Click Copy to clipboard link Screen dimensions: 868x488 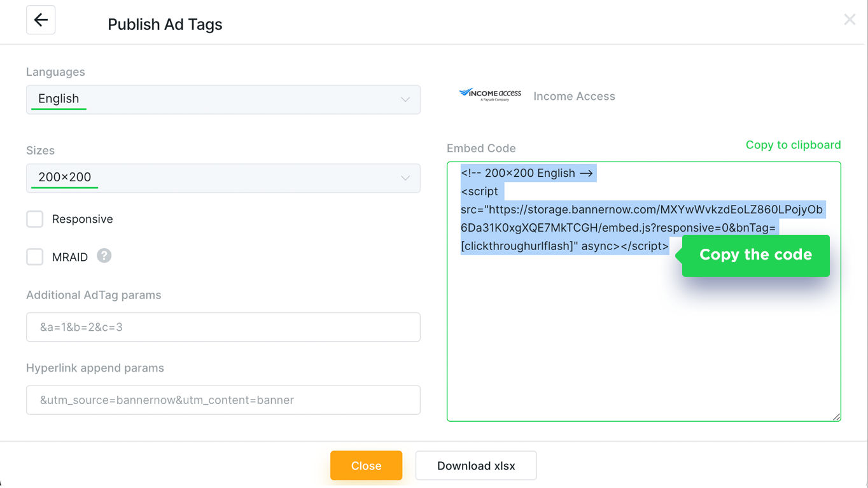pos(793,145)
